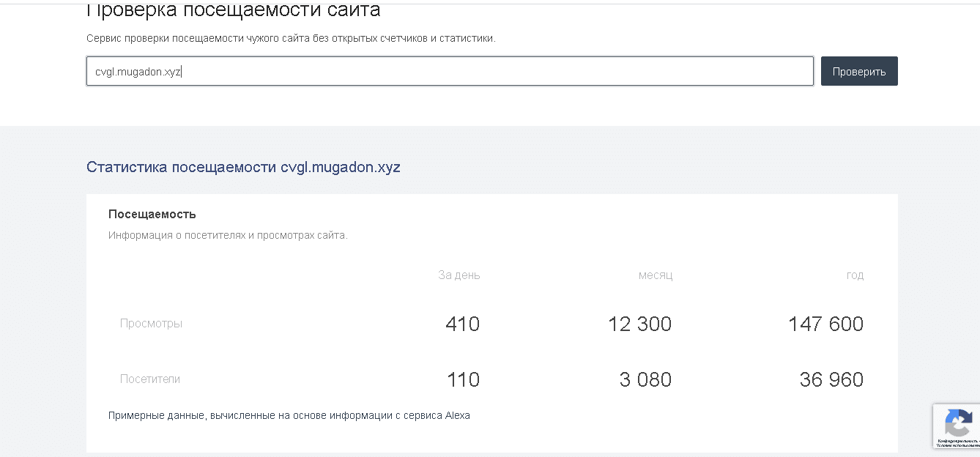Click the yearly views value 147 600

[x=825, y=323]
